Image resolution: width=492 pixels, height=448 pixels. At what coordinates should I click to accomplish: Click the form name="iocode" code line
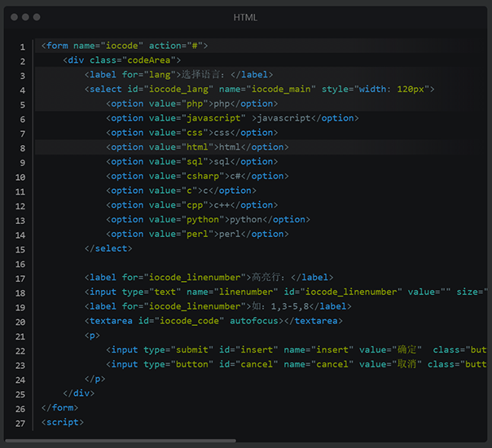125,46
